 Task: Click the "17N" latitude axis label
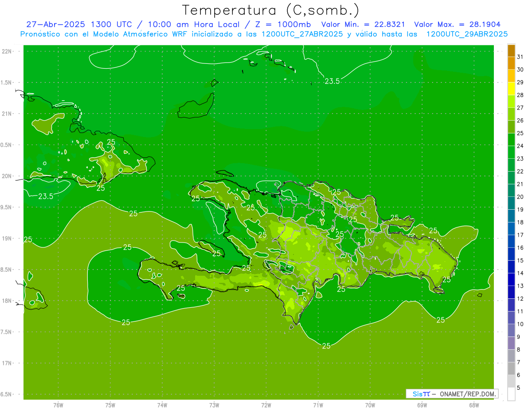coord(7,363)
